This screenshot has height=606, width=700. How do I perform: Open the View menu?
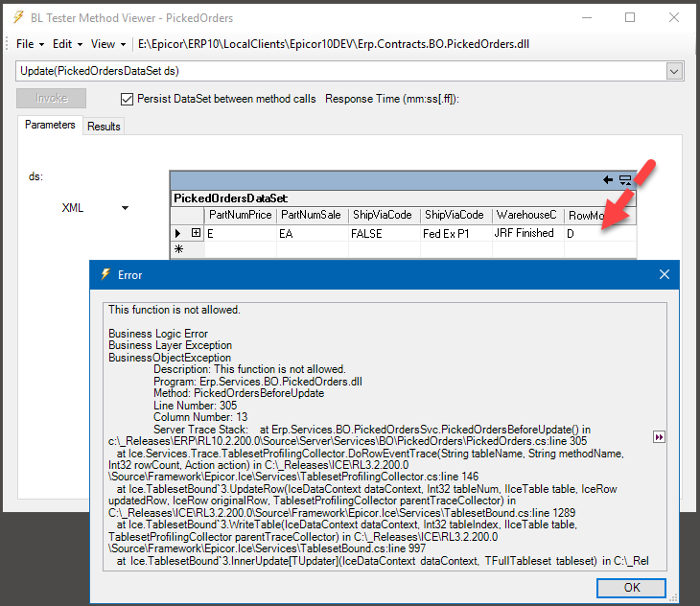[x=108, y=44]
